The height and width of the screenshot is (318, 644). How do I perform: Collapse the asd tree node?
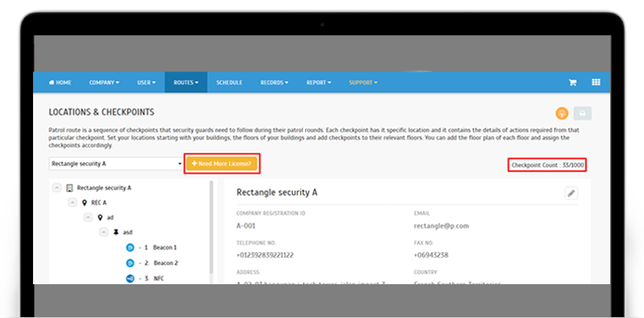[x=104, y=232]
